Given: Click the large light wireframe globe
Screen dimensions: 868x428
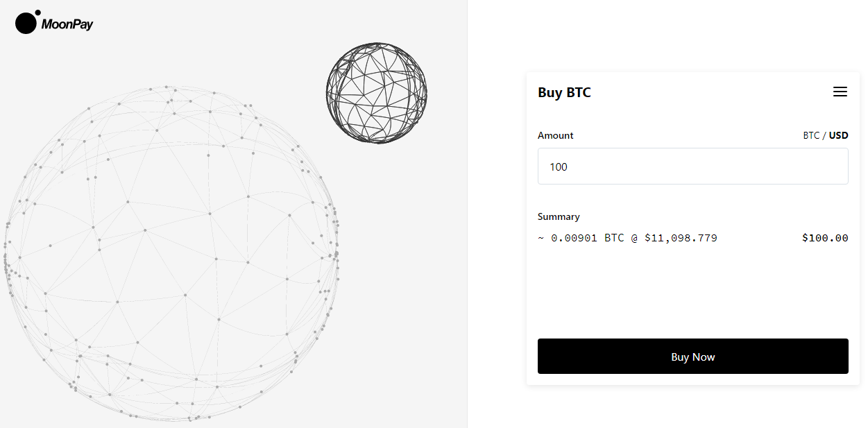Looking at the screenshot, I should tap(171, 253).
